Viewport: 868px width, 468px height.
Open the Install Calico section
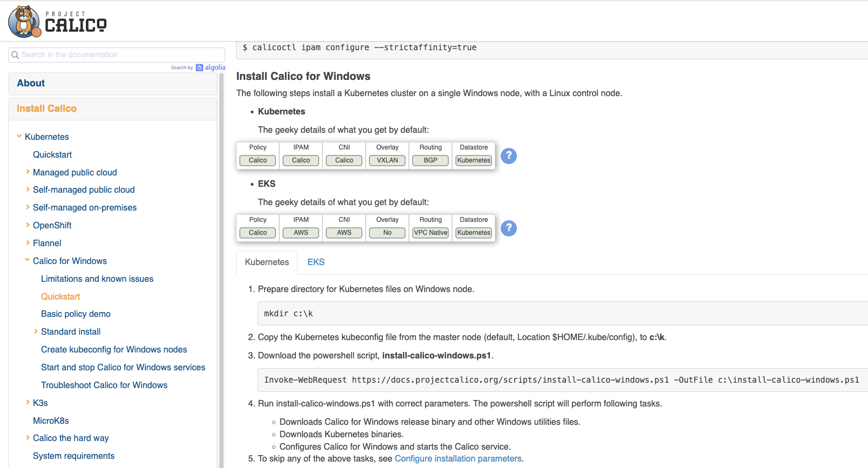[x=112, y=108]
